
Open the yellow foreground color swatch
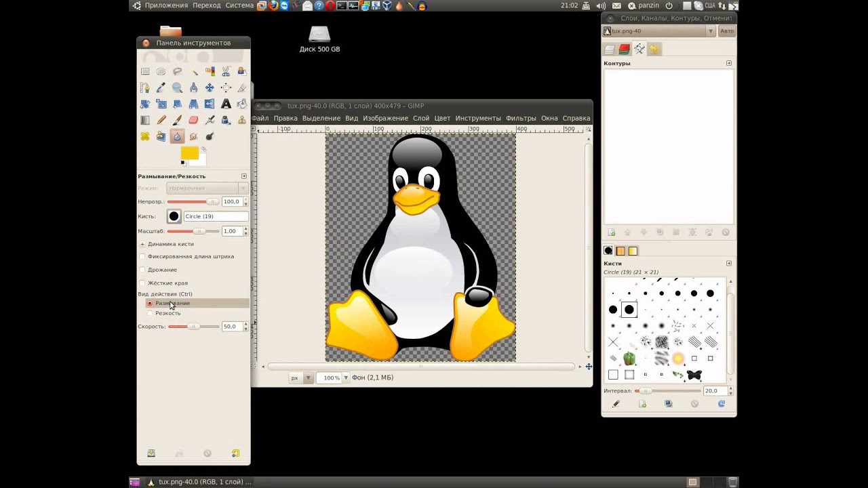tap(189, 152)
